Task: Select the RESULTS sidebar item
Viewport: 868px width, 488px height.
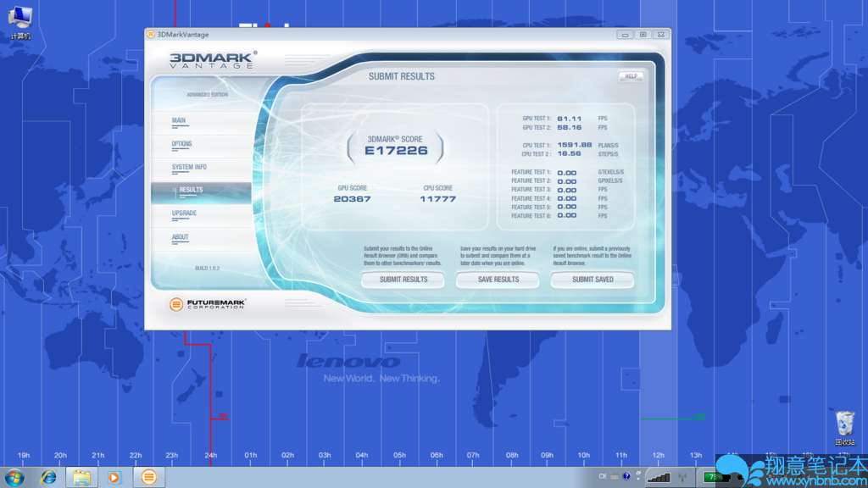Action: click(201, 191)
